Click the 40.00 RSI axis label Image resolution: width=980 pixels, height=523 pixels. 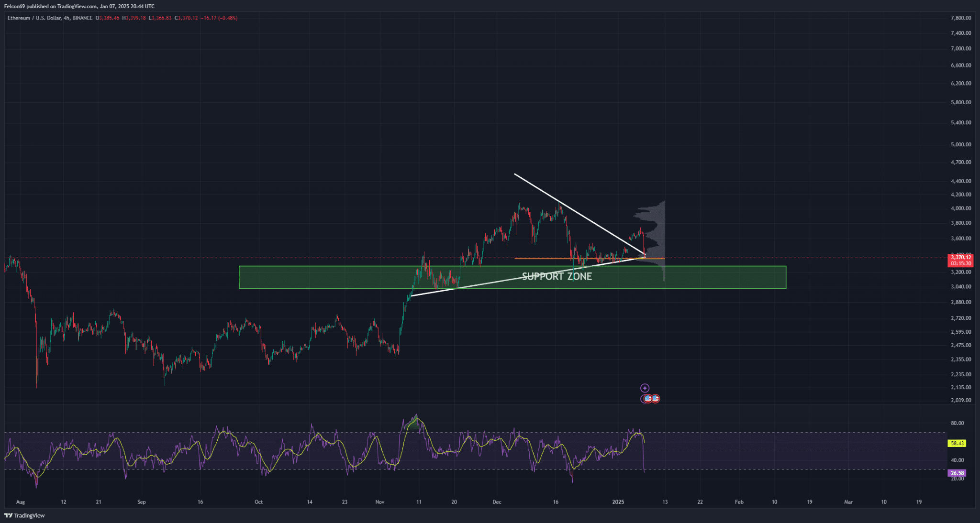957,460
